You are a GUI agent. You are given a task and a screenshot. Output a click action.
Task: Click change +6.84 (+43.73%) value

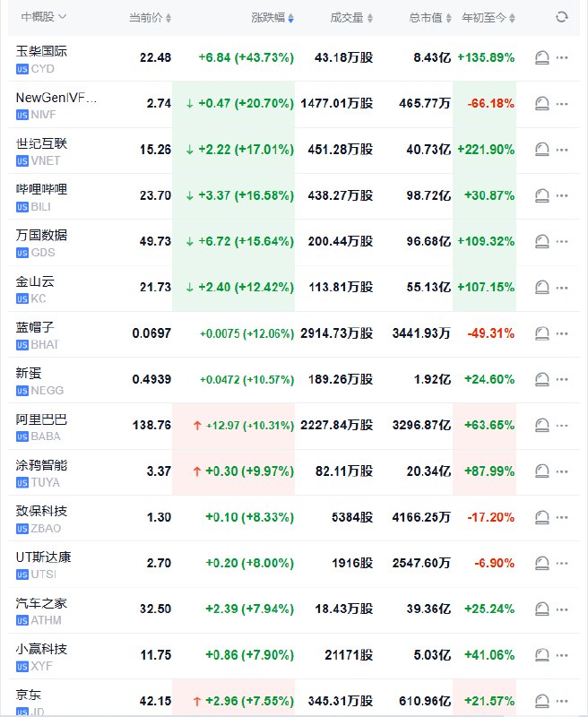[246, 57]
